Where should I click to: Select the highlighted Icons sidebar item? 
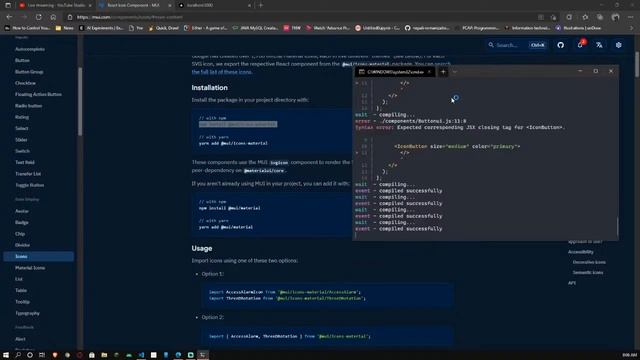click(x=38, y=256)
